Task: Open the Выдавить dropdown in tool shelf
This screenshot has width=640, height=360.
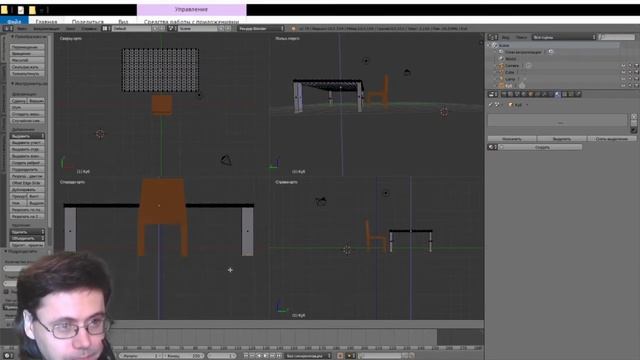Action: pos(27,136)
